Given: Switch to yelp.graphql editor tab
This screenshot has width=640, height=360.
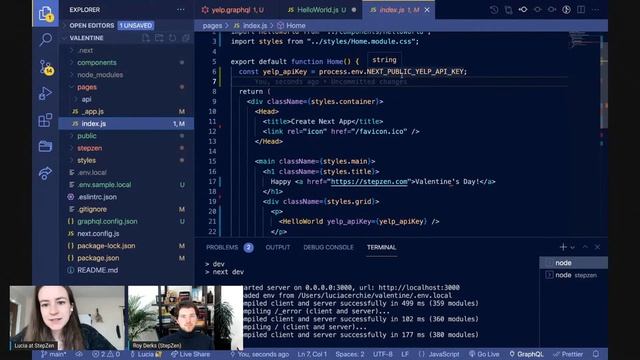Looking at the screenshot, I should tap(233, 10).
